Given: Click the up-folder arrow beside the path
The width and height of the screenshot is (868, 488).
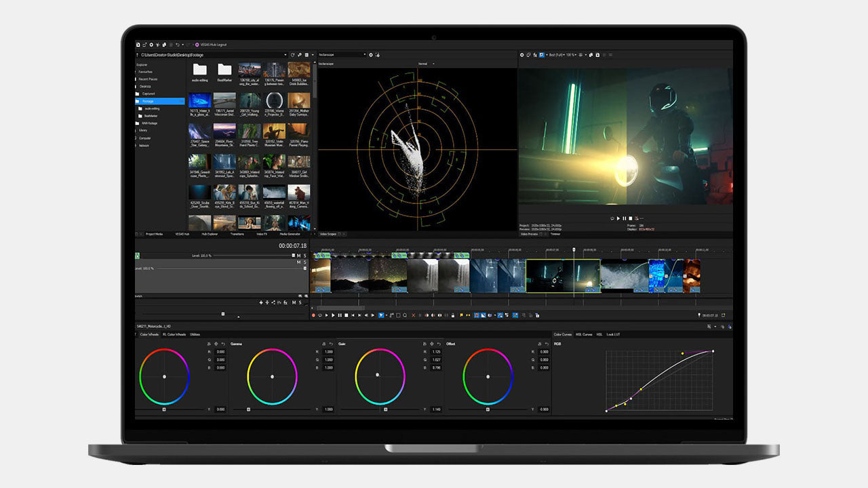Looking at the screenshot, I should coord(138,55).
